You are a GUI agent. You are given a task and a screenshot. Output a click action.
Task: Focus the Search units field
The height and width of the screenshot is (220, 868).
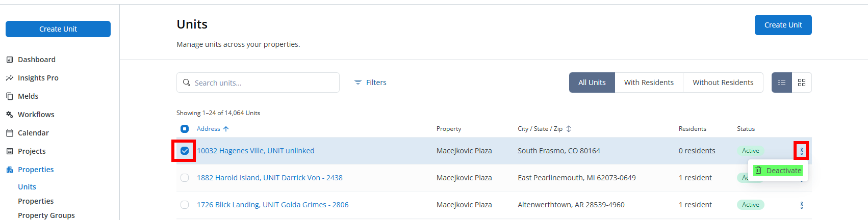point(258,82)
